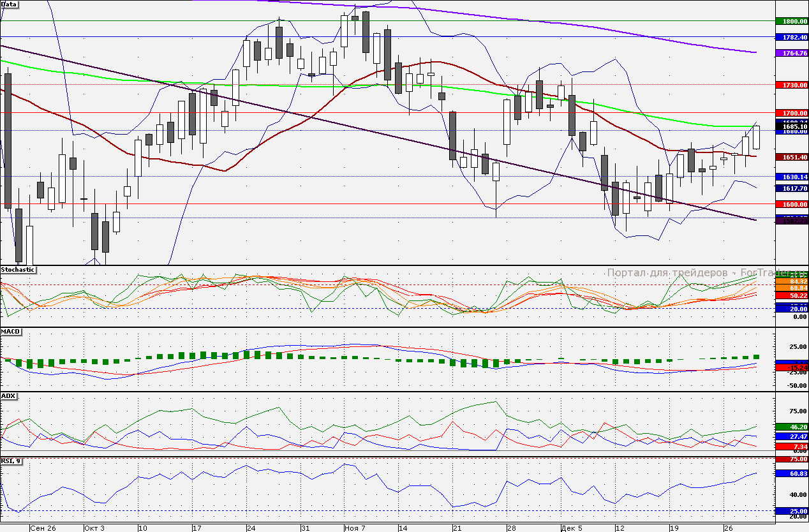This screenshot has height=532, width=809.
Task: Click the Data panel label
Action: click(10, 4)
